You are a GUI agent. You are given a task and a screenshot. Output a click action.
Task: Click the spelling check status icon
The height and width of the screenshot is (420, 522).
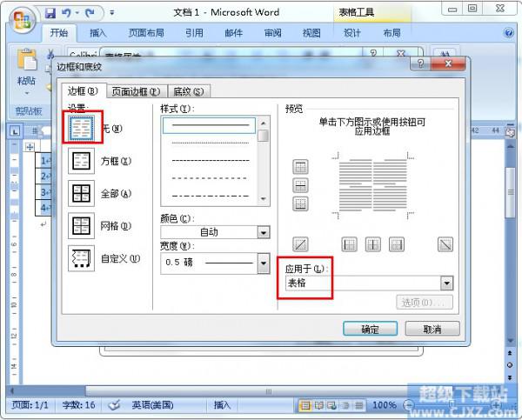tap(114, 405)
